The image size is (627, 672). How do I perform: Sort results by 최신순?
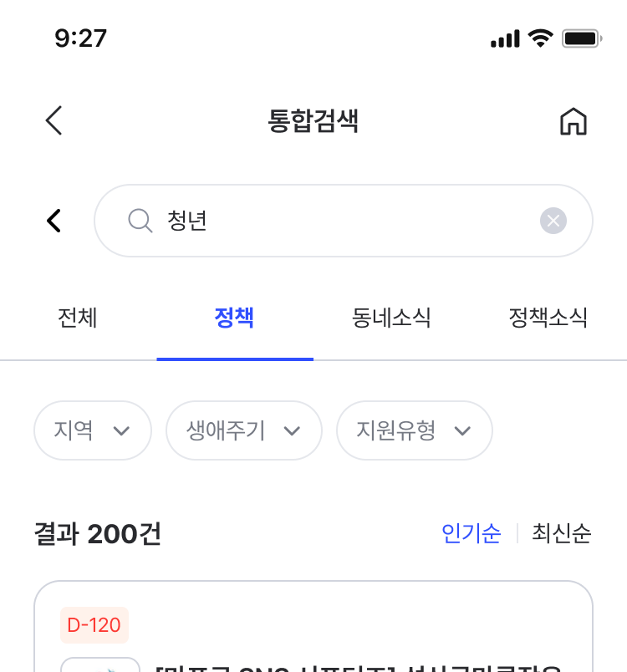562,533
